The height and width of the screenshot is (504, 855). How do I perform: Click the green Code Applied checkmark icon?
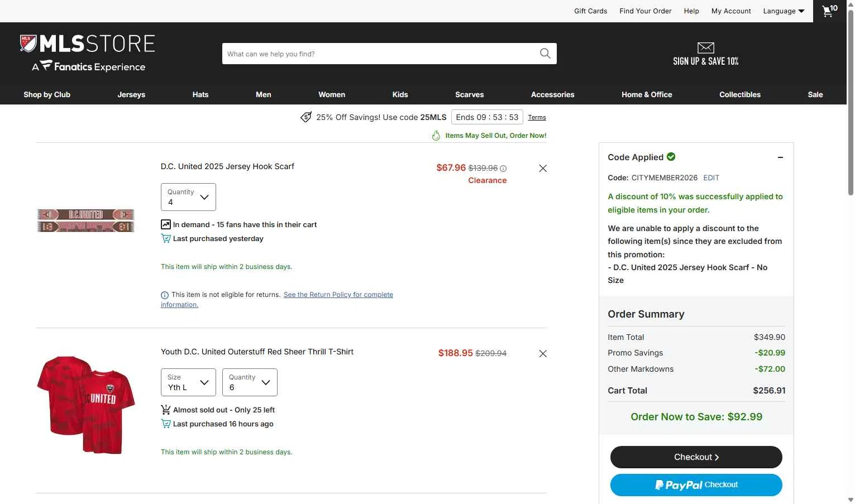coord(671,157)
